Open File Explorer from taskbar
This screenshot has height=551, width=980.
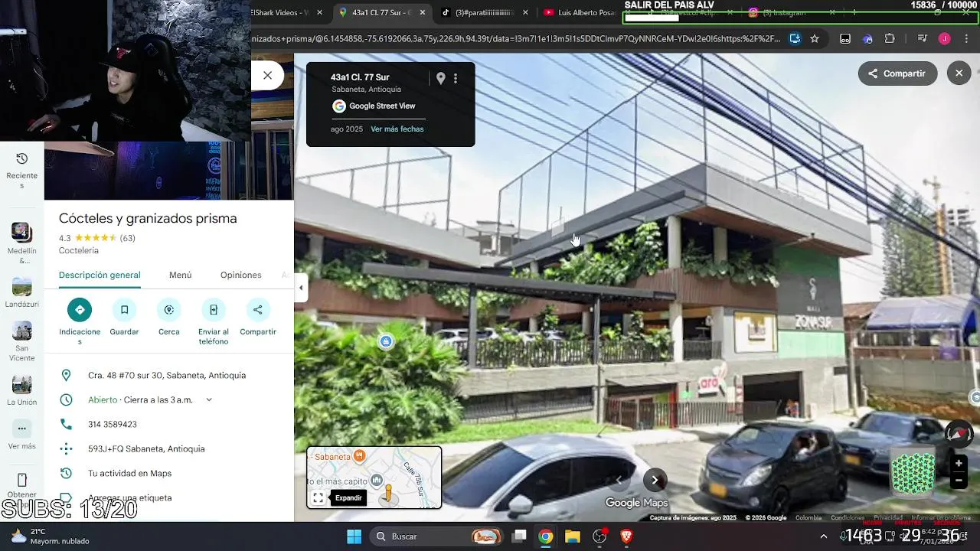[x=572, y=536]
